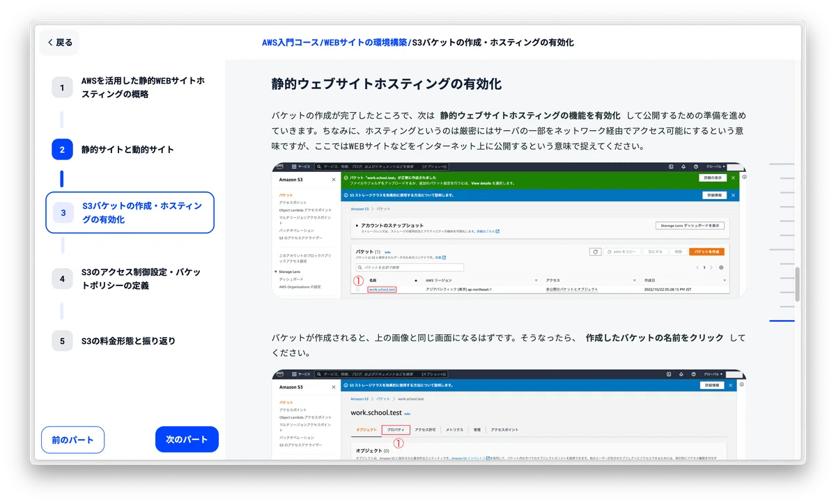Click the bold text 静的ウェブサイトホスティングの機能を有効化
Image resolution: width=836 pixels, height=504 pixels.
[530, 116]
